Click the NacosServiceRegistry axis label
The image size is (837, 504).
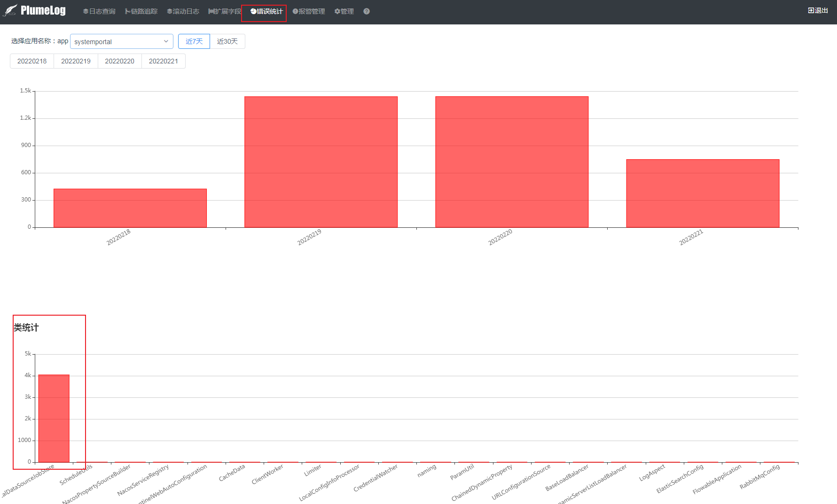[143, 480]
